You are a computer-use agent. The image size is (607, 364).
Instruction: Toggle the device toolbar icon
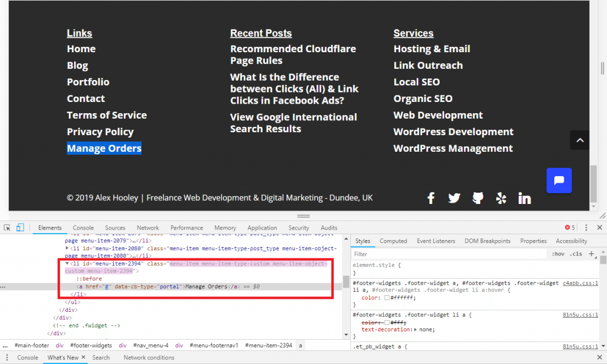coord(20,228)
